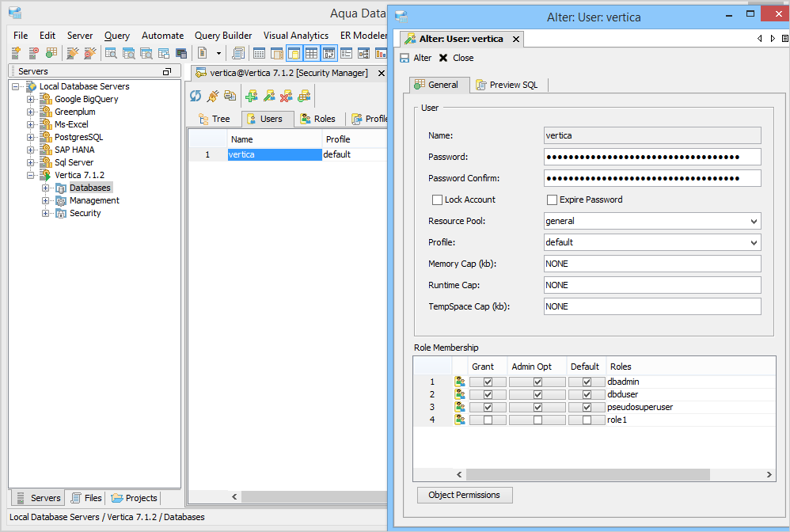Screen dimensions: 790x532
Task: Expand the PostgreSQL server node
Action: 31,137
